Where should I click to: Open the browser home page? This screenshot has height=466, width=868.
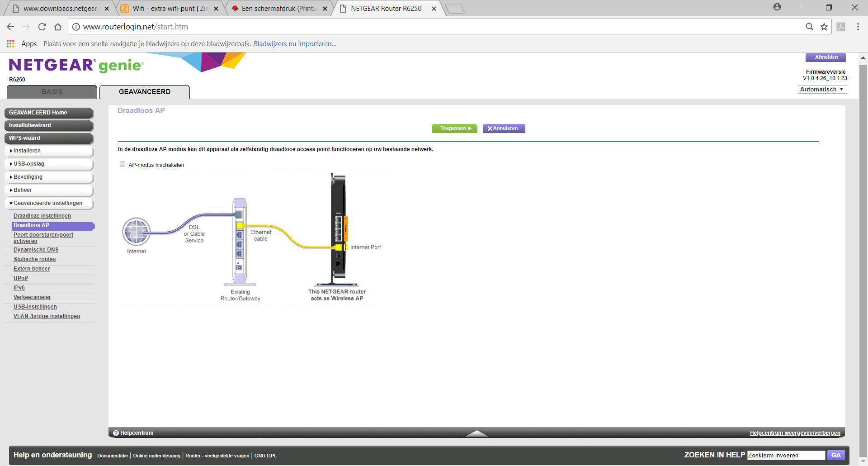point(58,27)
